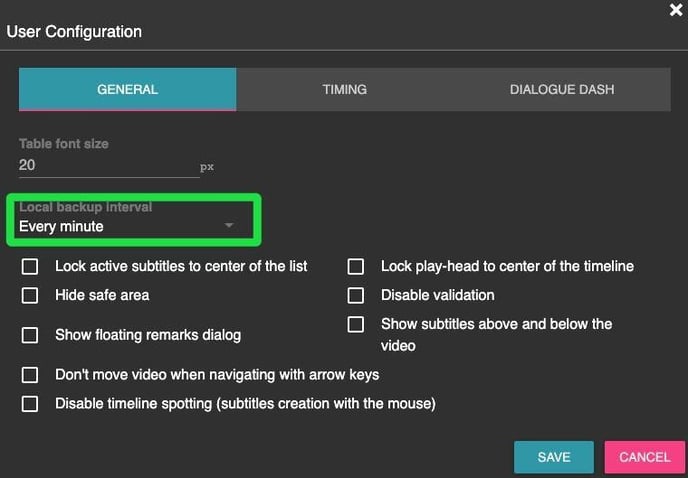Viewport: 688px width, 478px height.
Task: Click the Table font size label
Action: pyautogui.click(x=64, y=144)
